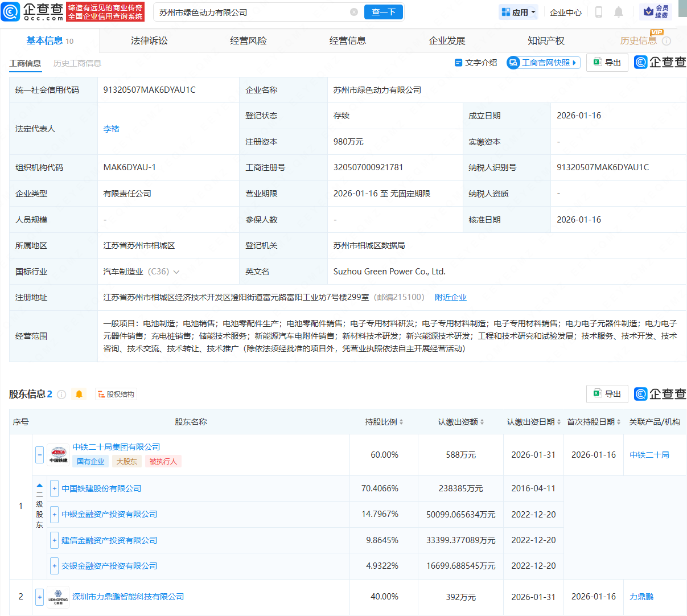Switch to the 历史工商信息 sub-tab
Image resolution: width=687 pixels, height=616 pixels.
[x=77, y=63]
